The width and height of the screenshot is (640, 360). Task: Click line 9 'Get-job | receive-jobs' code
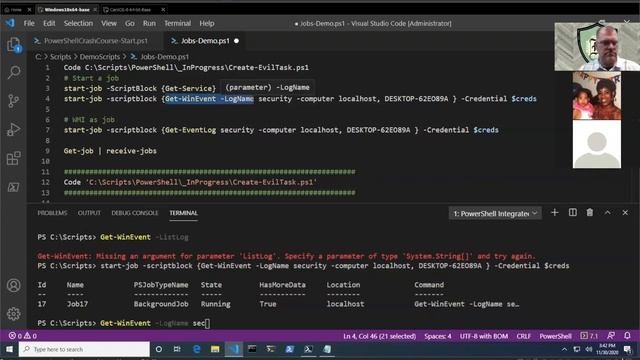click(x=110, y=151)
